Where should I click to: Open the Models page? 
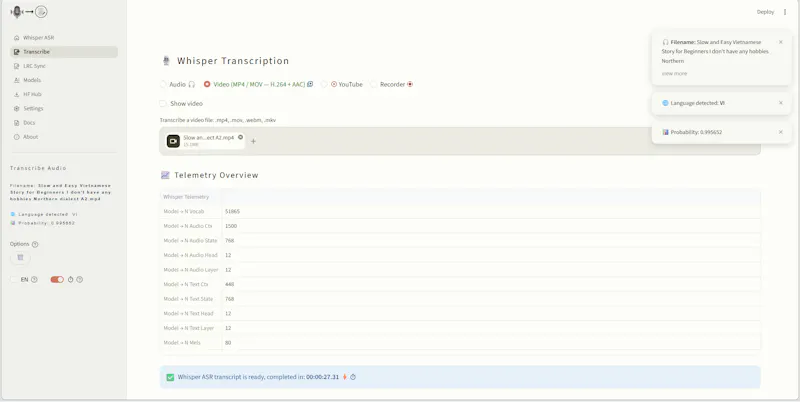pyautogui.click(x=32, y=80)
